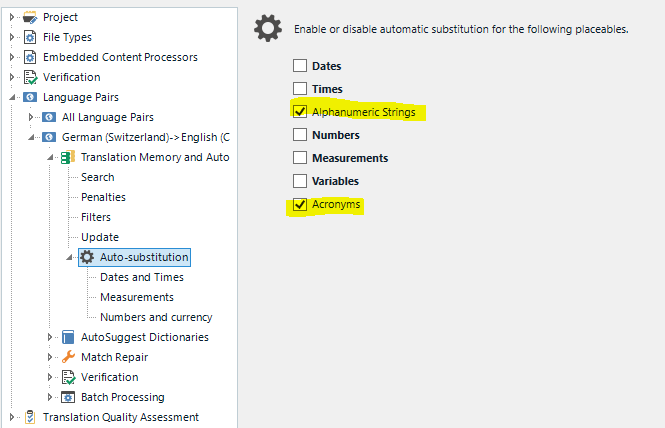Uncheck the Alphanumeric Strings checkbox
This screenshot has width=665, height=428.
(x=299, y=112)
